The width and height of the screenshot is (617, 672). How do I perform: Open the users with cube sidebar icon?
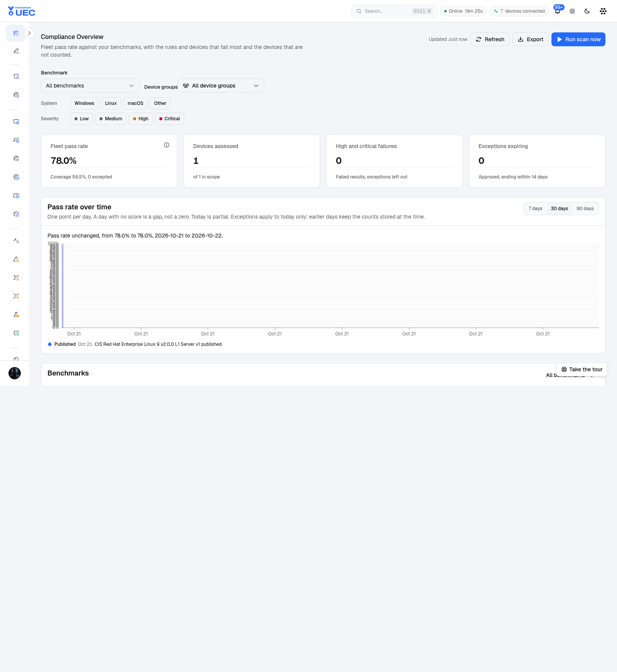pos(16,140)
